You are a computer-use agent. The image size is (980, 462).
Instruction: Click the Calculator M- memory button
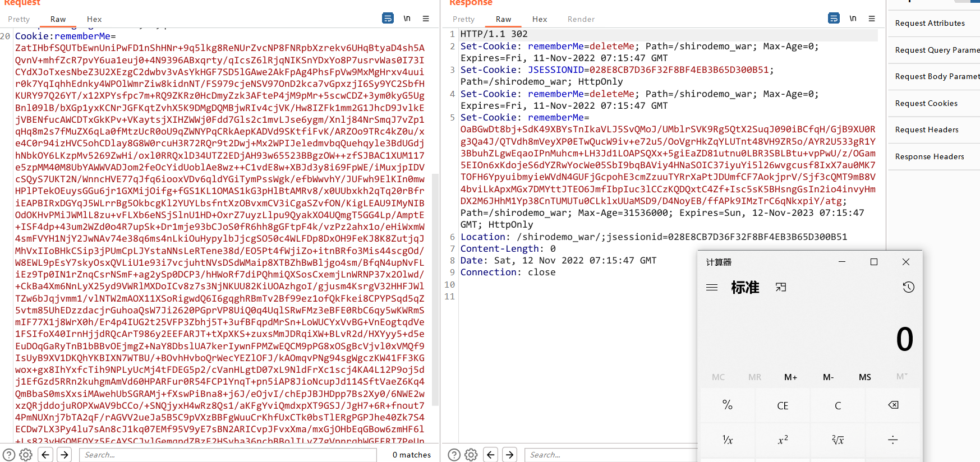[x=828, y=377]
